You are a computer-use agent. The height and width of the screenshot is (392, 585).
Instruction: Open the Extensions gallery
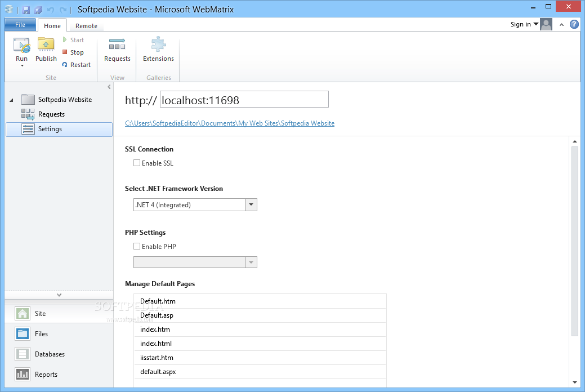click(x=158, y=50)
